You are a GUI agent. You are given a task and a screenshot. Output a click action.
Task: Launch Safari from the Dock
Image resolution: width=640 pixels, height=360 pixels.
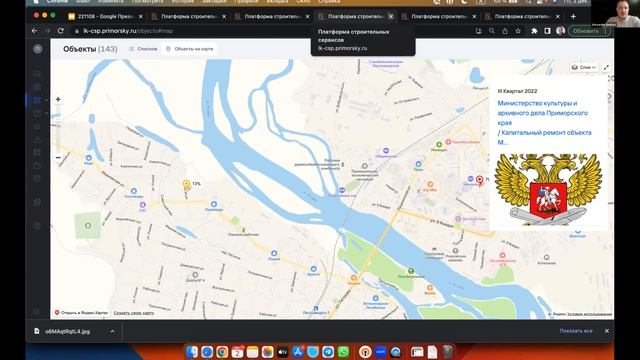[x=207, y=351]
